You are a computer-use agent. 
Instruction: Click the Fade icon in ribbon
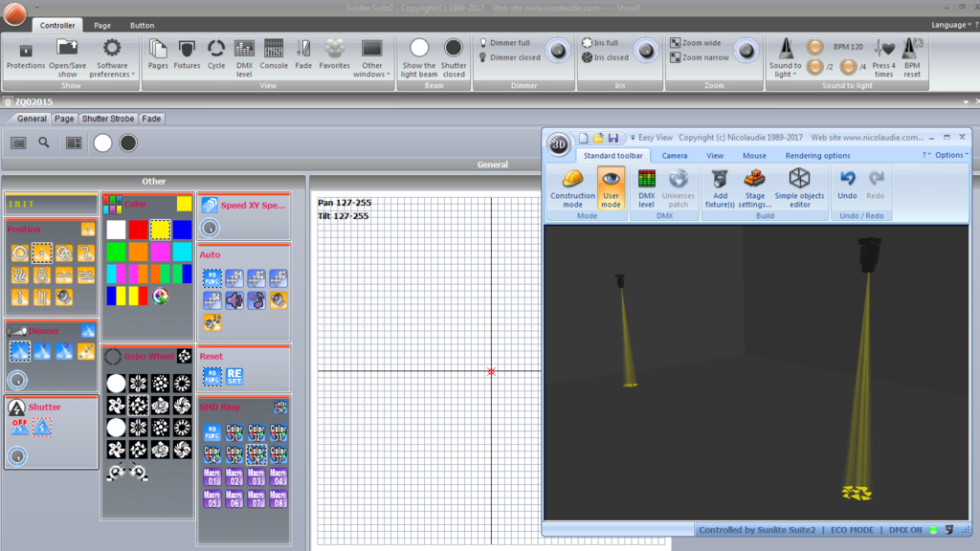303,55
